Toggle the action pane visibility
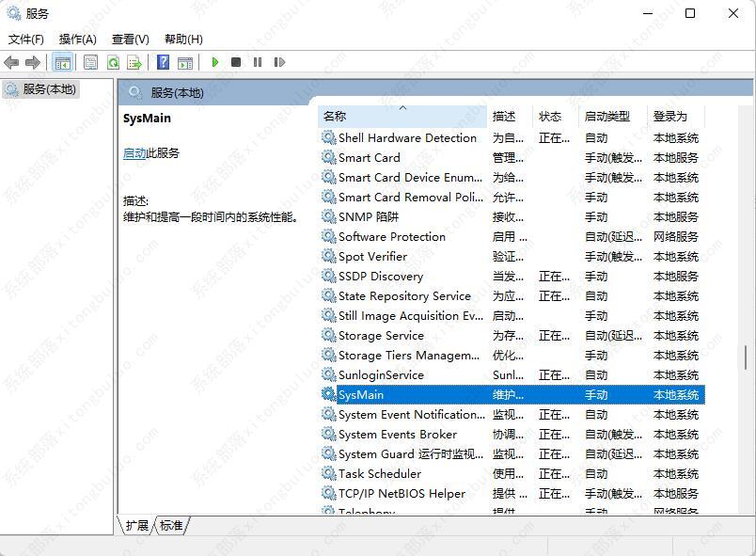The height and width of the screenshot is (556, 756). point(184,62)
